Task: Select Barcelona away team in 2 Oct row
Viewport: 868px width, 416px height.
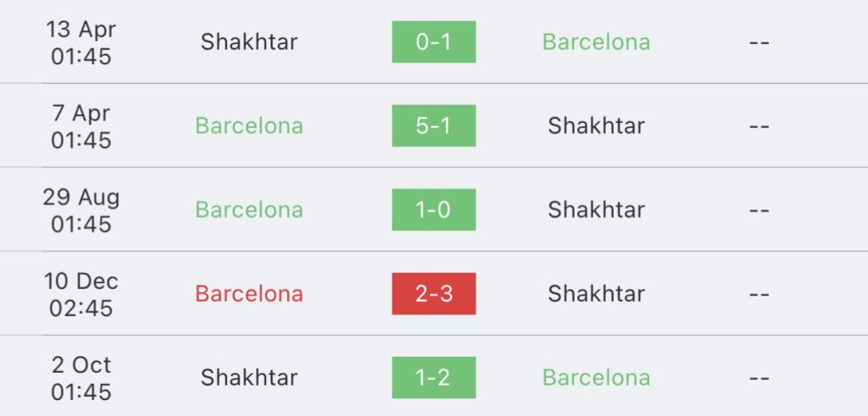Action: (596, 377)
